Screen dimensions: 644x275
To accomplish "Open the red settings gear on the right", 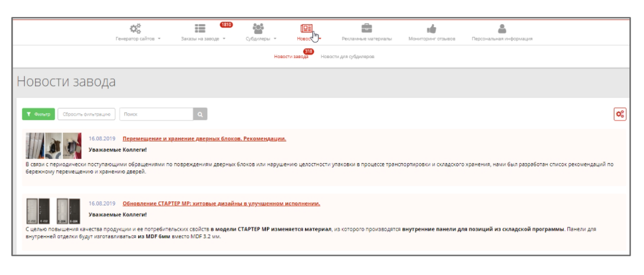I will 619,114.
